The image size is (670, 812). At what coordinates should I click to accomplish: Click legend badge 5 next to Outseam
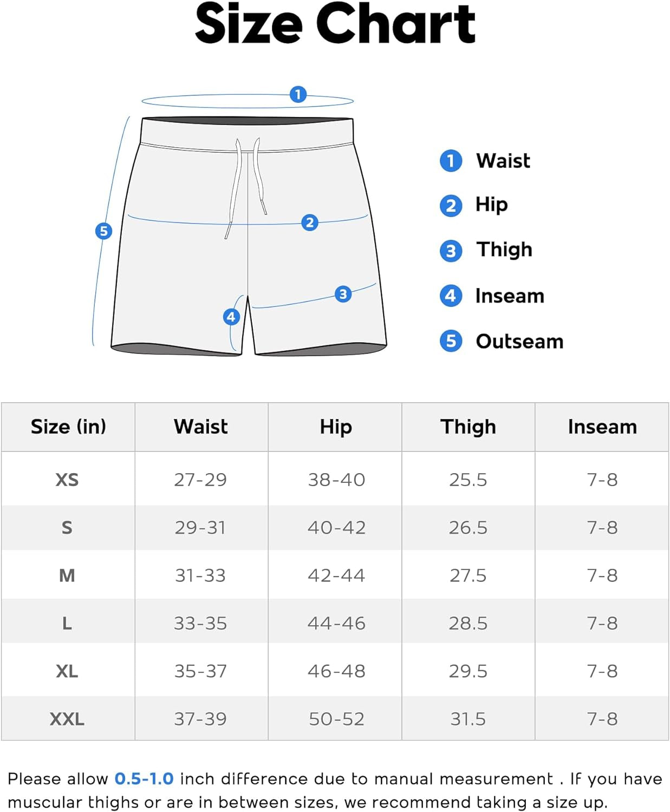click(x=451, y=341)
